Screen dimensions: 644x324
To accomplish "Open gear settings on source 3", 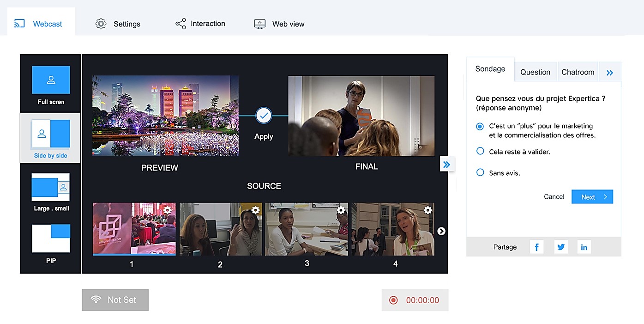I will tap(341, 210).
